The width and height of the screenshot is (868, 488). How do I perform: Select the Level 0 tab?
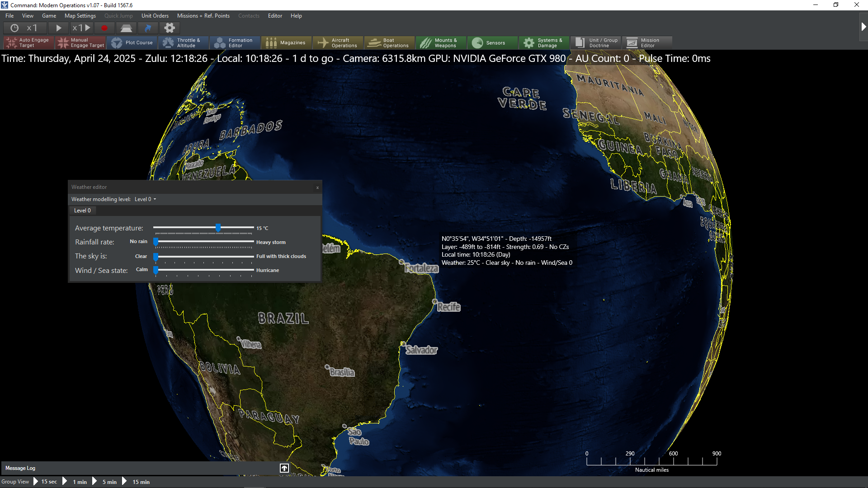click(82, 211)
